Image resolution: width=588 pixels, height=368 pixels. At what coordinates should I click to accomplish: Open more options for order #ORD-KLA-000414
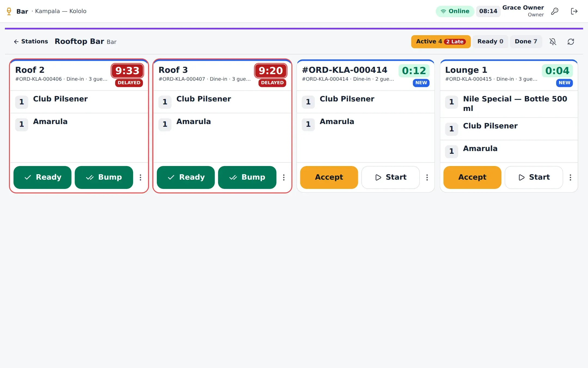coord(427,177)
